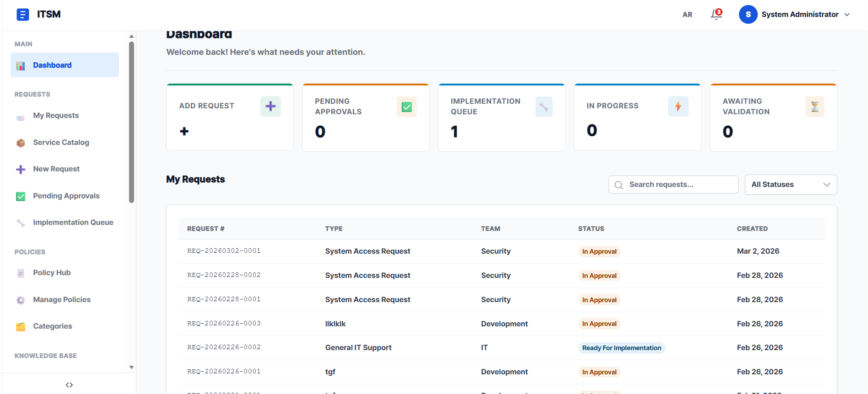Click the Policy Hub document icon
The width and height of the screenshot is (868, 394).
tap(21, 273)
